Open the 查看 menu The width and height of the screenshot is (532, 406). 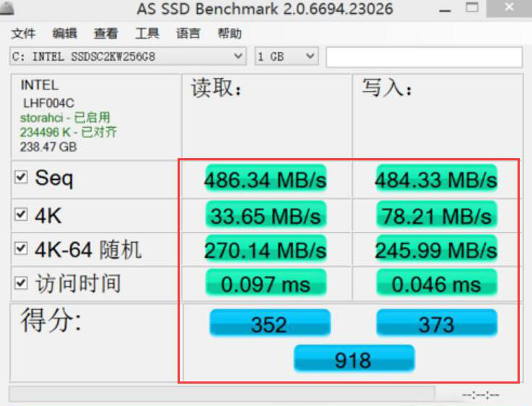[105, 34]
